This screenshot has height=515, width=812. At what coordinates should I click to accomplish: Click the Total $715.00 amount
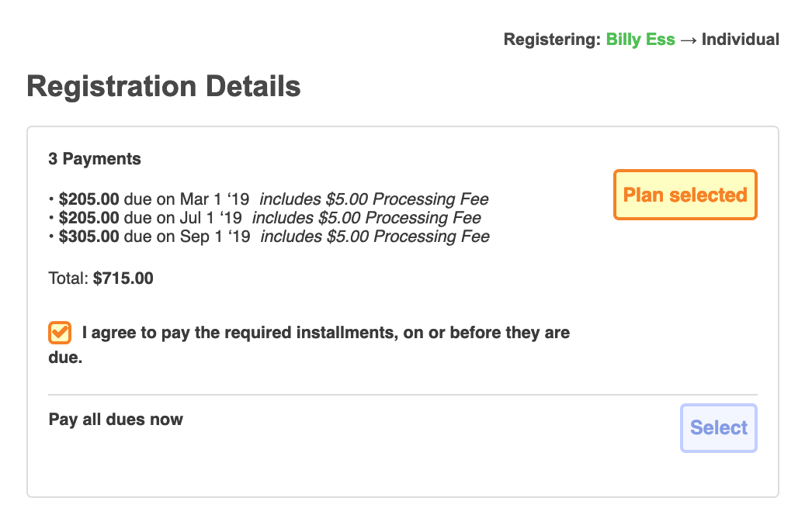(124, 278)
